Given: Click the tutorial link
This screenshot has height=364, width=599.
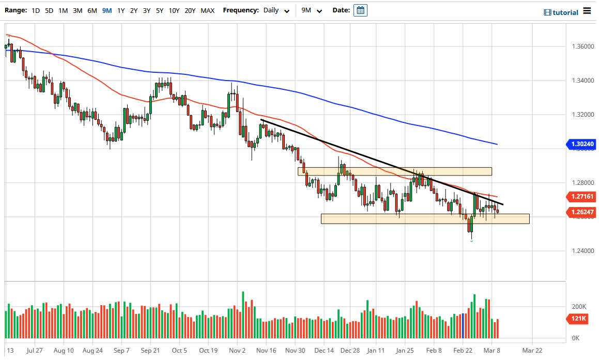Looking at the screenshot, I should (x=565, y=12).
